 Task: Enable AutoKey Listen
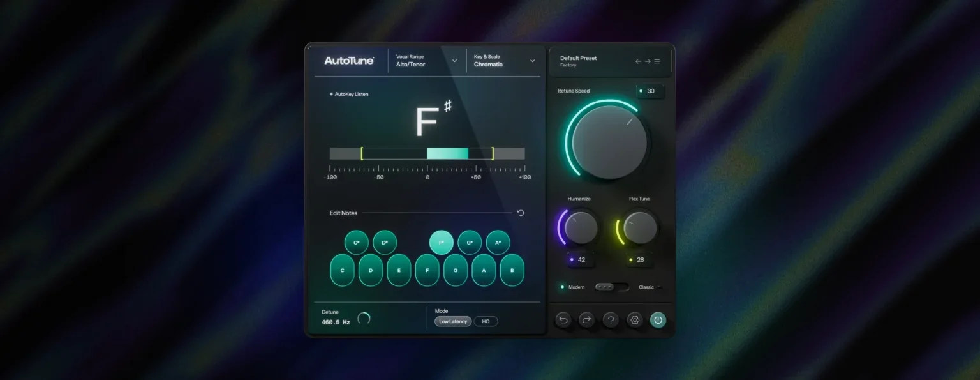(x=349, y=94)
